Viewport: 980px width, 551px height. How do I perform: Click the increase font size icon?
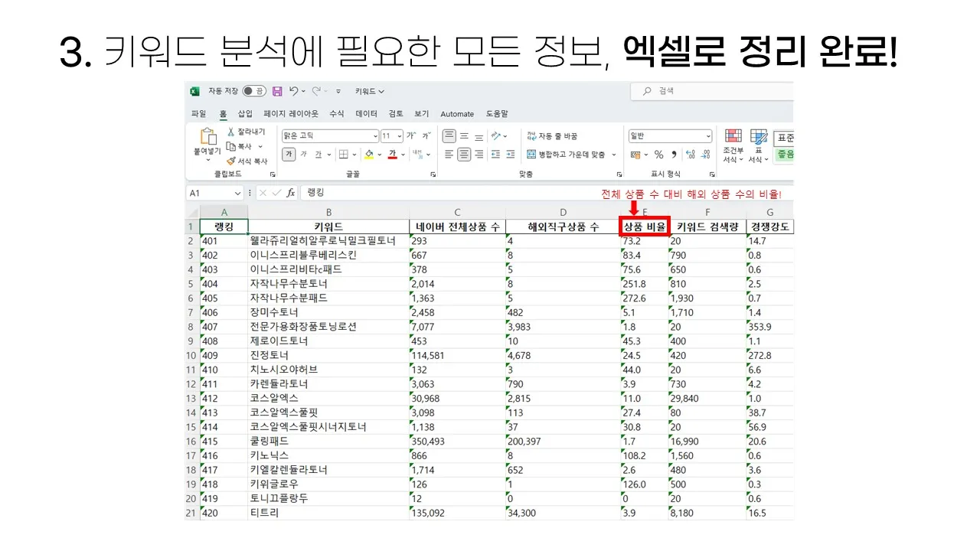pyautogui.click(x=411, y=136)
